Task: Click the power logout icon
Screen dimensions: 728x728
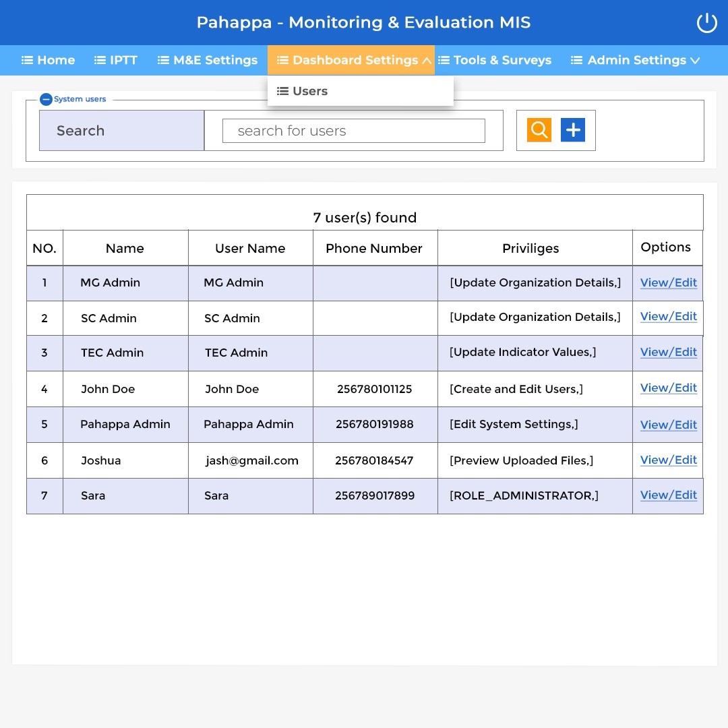Action: pos(706,23)
